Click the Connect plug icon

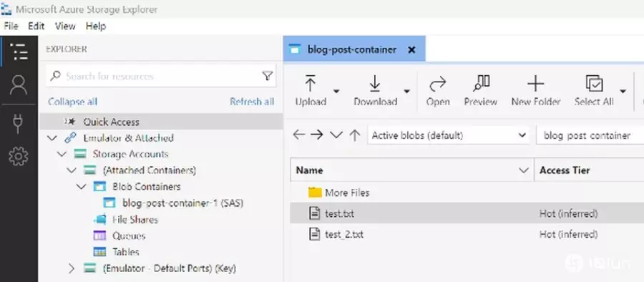pos(18,123)
